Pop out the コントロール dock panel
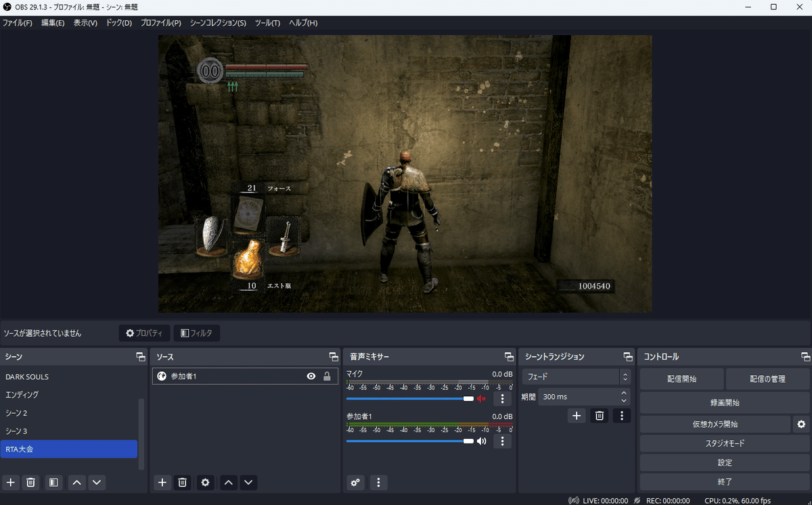Screen dimensions: 812x505 click(805, 356)
